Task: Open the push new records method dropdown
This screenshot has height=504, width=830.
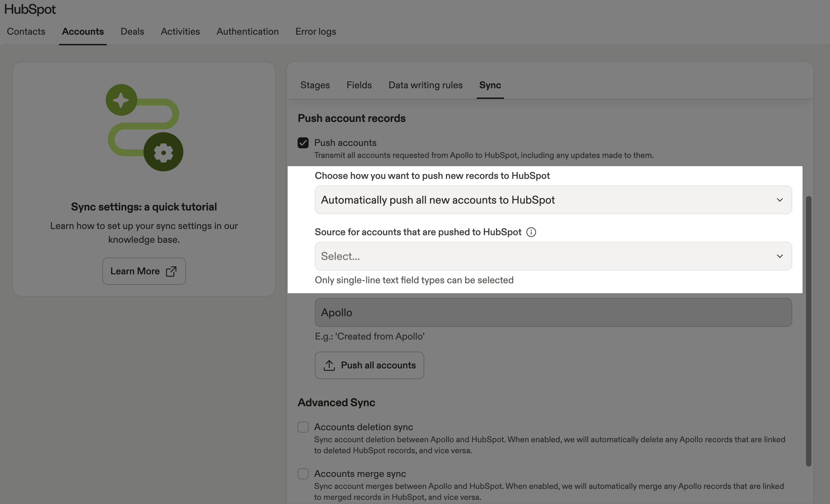Action: pyautogui.click(x=553, y=200)
